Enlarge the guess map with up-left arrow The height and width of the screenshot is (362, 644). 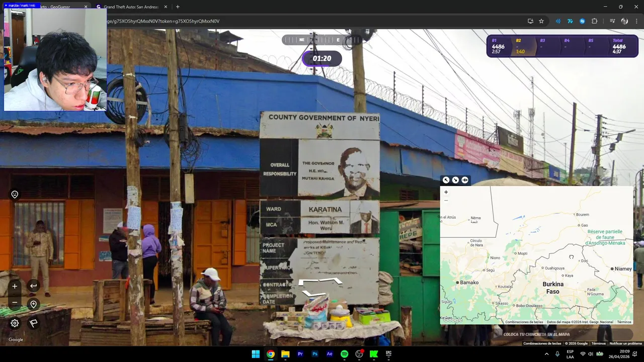[x=446, y=180]
